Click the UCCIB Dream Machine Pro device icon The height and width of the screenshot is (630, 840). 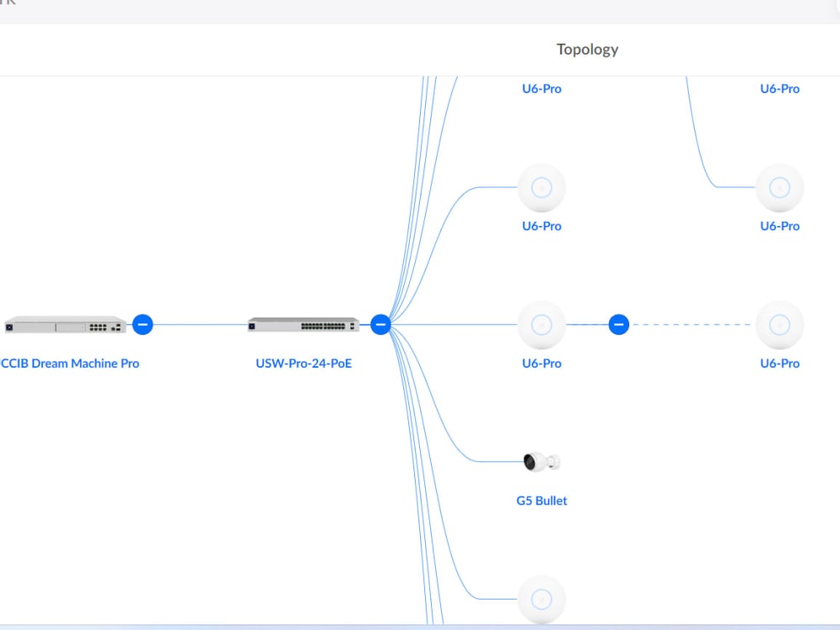coord(63,323)
